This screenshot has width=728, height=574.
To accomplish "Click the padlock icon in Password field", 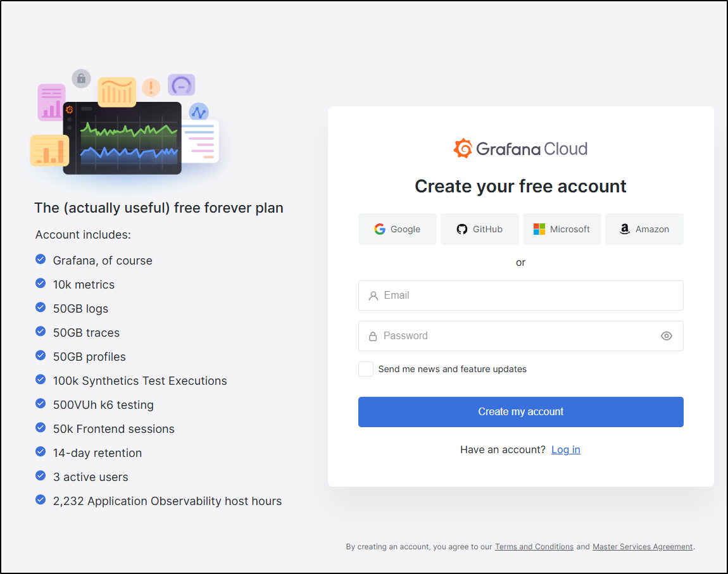I will point(373,337).
